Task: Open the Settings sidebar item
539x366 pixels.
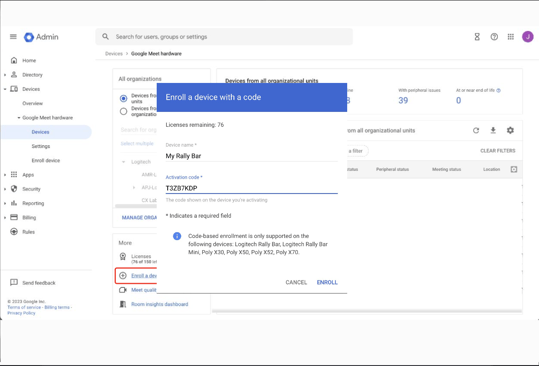Action: (41, 146)
